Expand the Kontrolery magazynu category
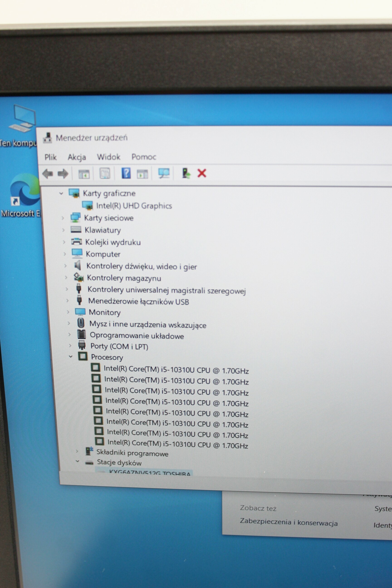The image size is (392, 588). tap(66, 277)
